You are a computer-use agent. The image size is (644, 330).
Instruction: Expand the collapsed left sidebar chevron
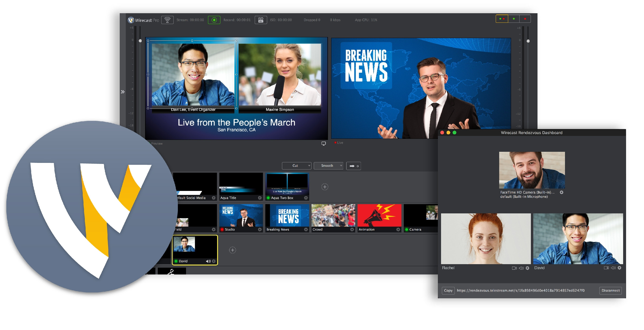[x=123, y=91]
